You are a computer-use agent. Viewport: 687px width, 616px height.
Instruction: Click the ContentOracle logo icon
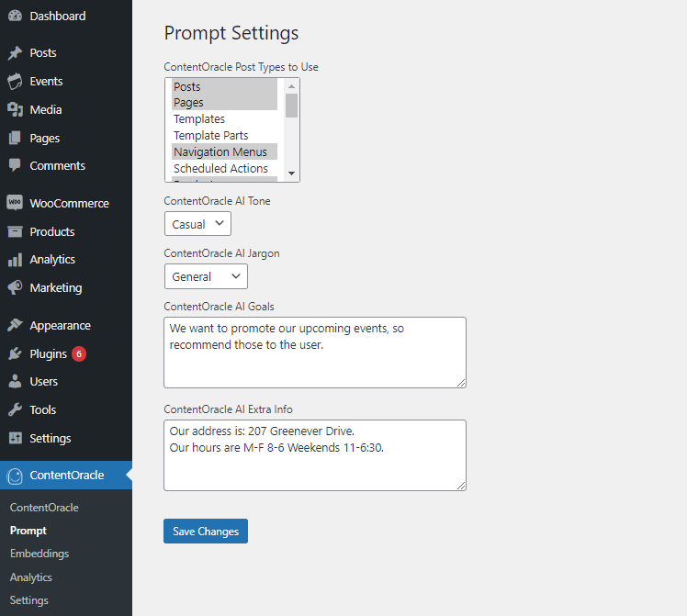15,476
